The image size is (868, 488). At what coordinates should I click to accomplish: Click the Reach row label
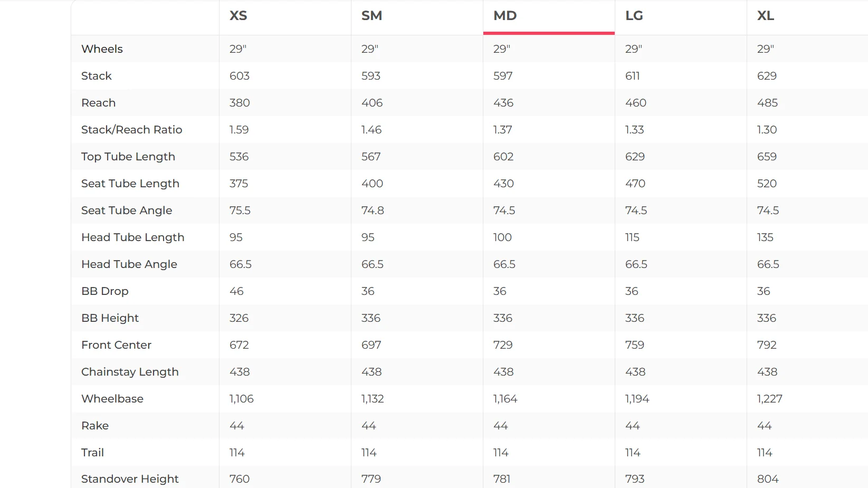click(98, 103)
